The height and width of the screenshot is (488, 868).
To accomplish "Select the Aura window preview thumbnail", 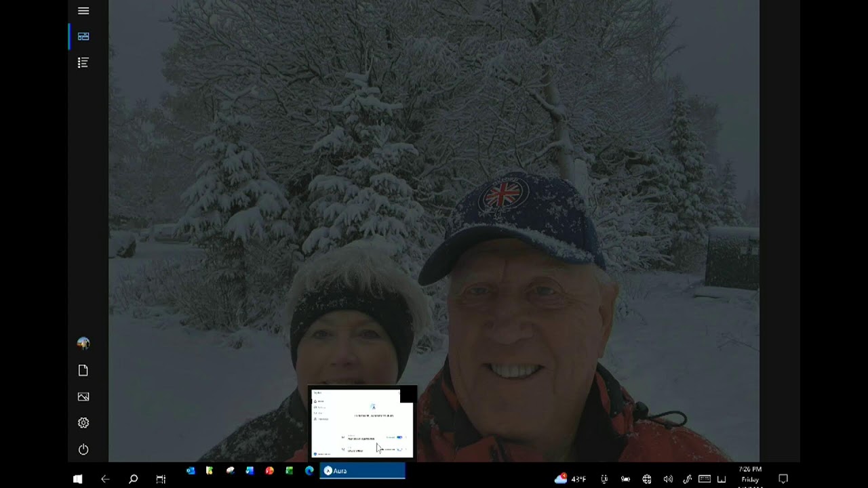I will point(362,422).
